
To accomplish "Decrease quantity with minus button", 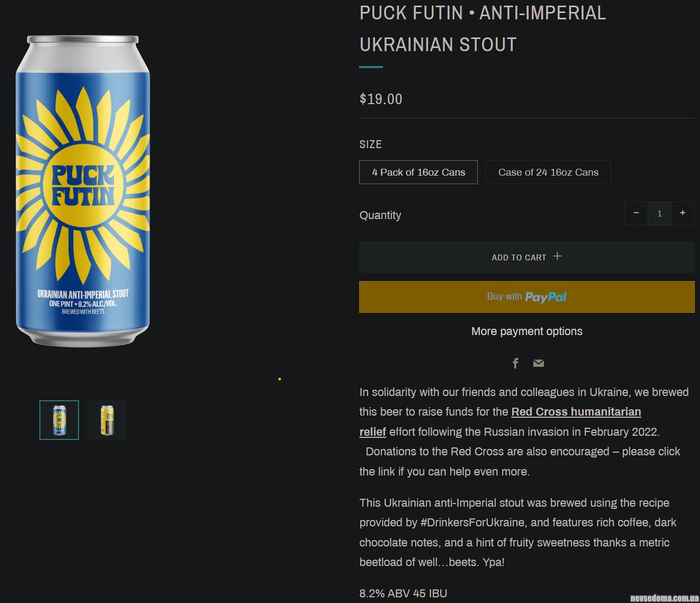I will (x=636, y=213).
